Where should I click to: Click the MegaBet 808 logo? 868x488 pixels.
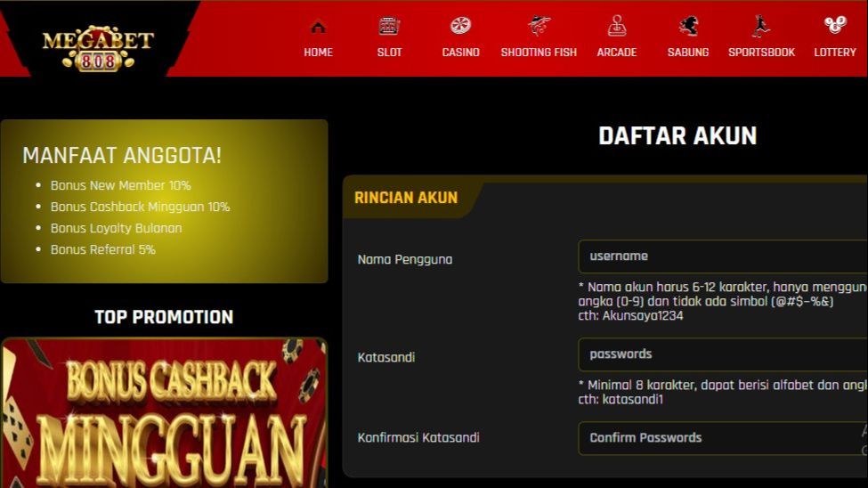[98, 47]
